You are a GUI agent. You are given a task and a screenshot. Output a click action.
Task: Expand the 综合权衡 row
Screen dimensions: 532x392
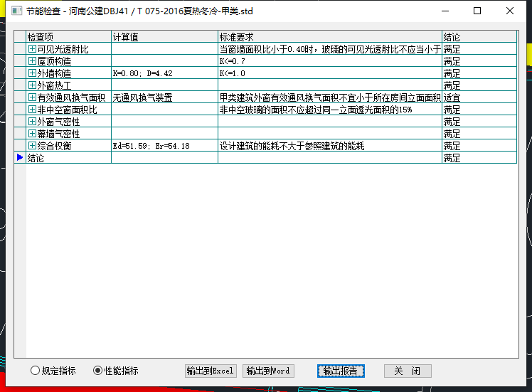[x=32, y=146]
